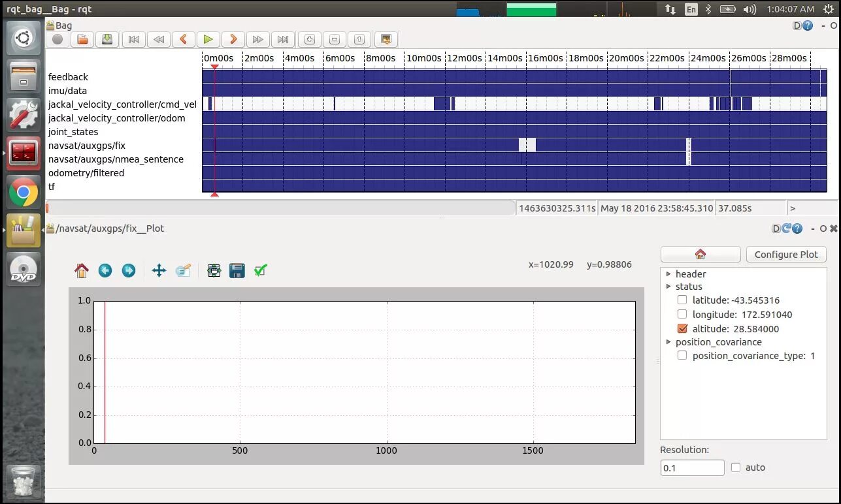Save the plot figure with the floppy disk icon

(237, 270)
